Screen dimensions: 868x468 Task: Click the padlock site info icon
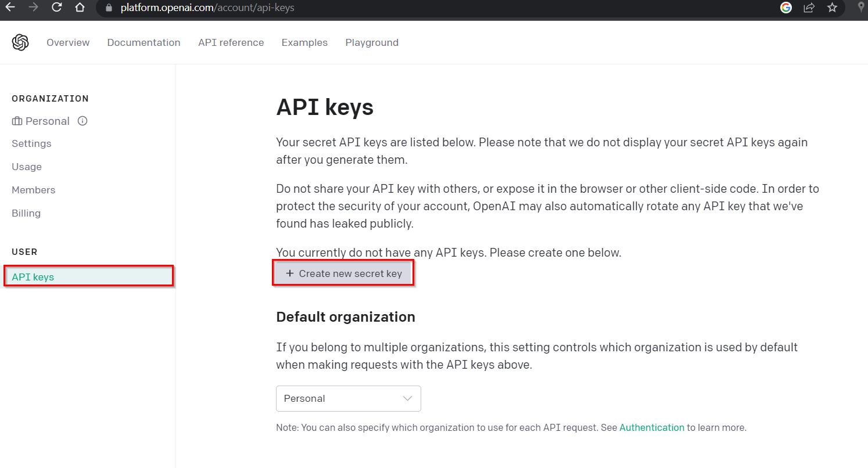(108, 8)
